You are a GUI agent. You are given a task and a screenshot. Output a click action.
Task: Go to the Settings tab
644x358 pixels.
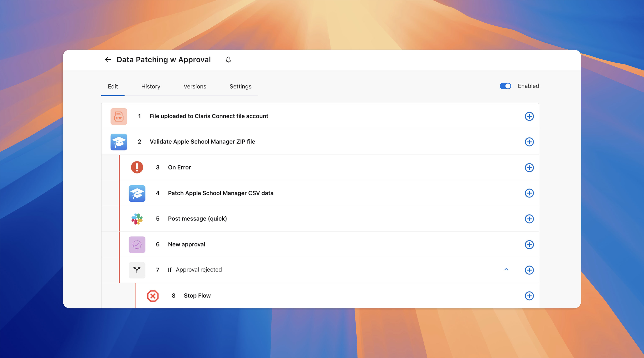(240, 87)
